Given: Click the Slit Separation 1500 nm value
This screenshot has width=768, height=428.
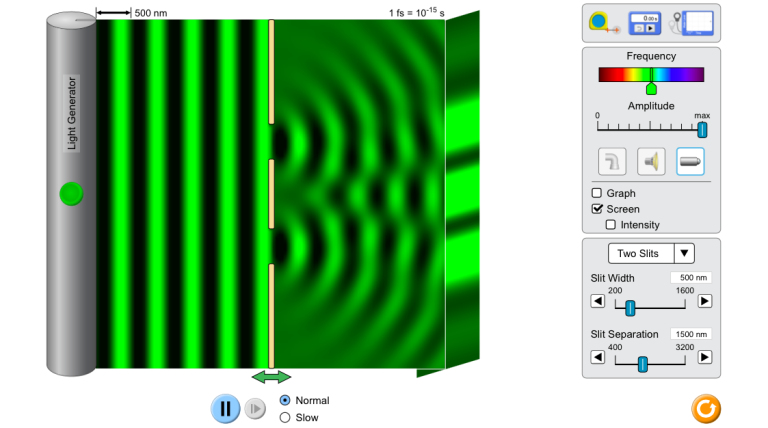Looking at the screenshot, I should [x=691, y=334].
